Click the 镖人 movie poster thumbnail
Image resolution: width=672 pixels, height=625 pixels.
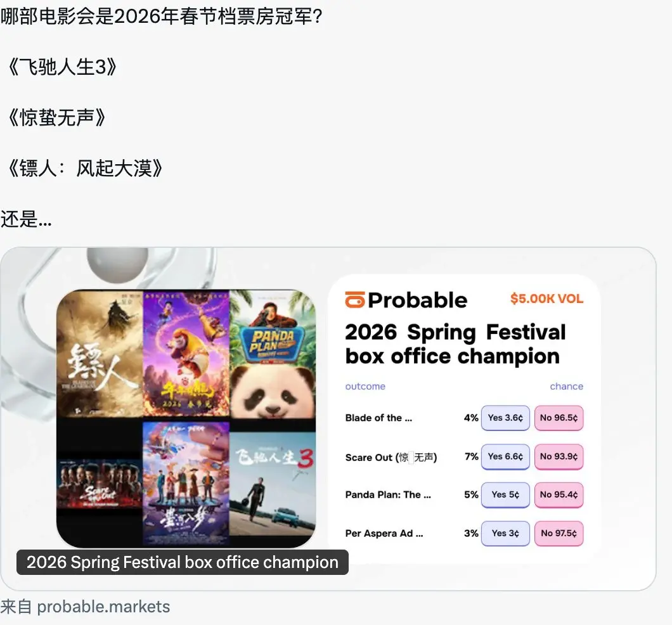100,354
